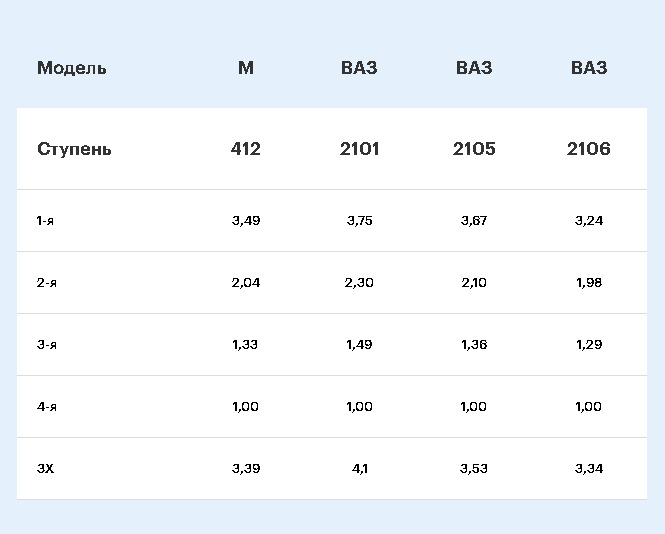Select the 2101 model number cell
Screen dimensions: 665x534
point(359,149)
